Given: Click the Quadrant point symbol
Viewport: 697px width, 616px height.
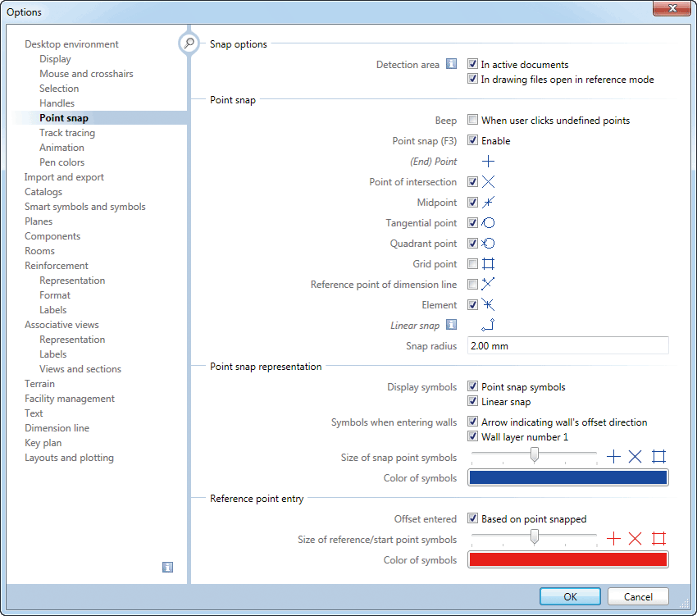Looking at the screenshot, I should pyautogui.click(x=488, y=244).
